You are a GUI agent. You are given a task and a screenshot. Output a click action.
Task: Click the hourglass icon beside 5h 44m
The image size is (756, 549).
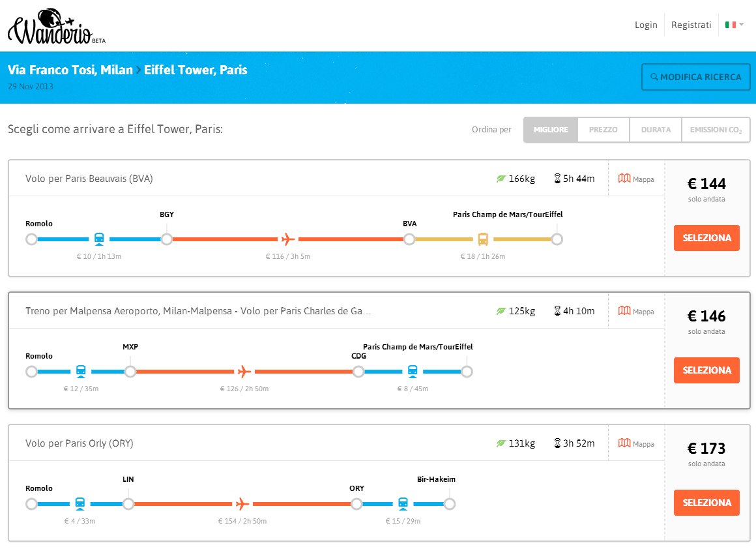(557, 179)
